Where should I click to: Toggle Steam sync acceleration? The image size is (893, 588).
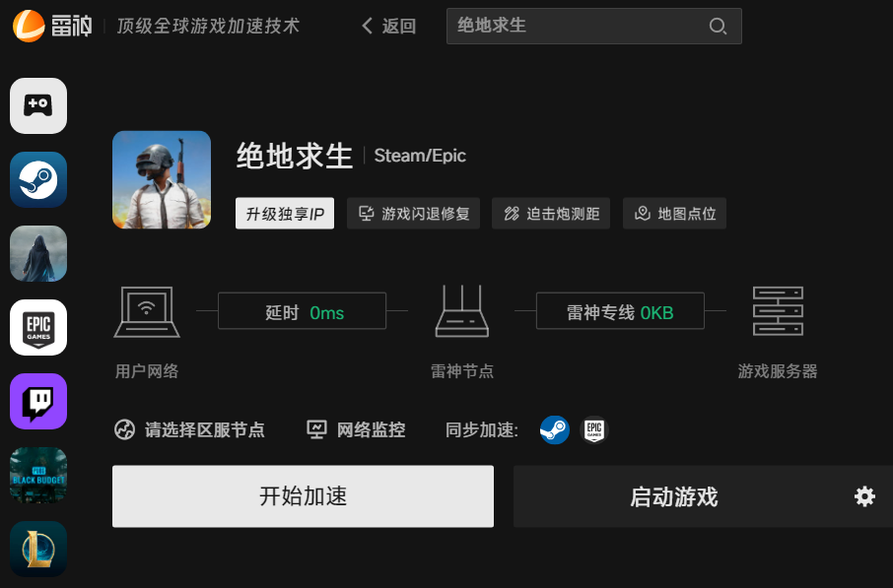tap(554, 429)
